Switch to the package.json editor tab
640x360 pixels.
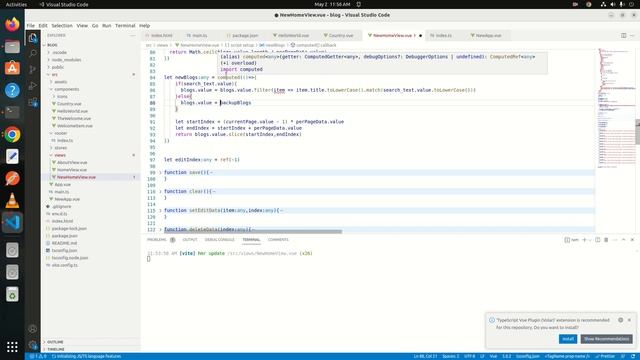[x=245, y=36]
